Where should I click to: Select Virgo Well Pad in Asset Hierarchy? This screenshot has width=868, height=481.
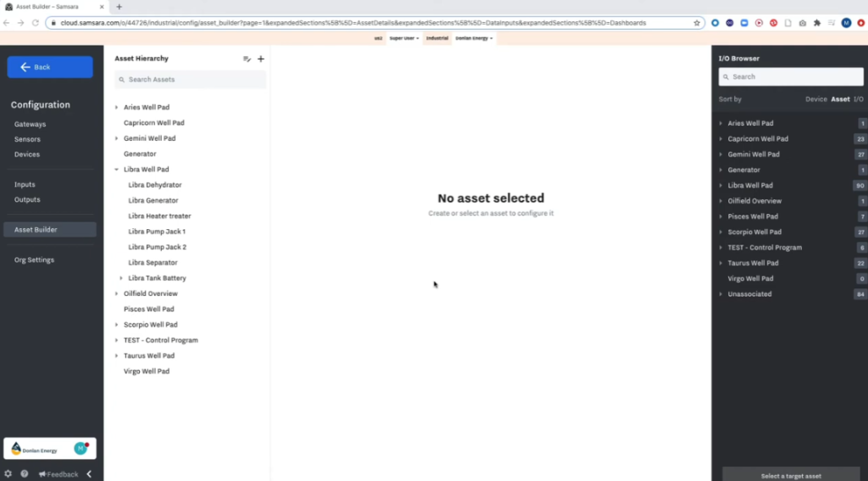tap(147, 371)
